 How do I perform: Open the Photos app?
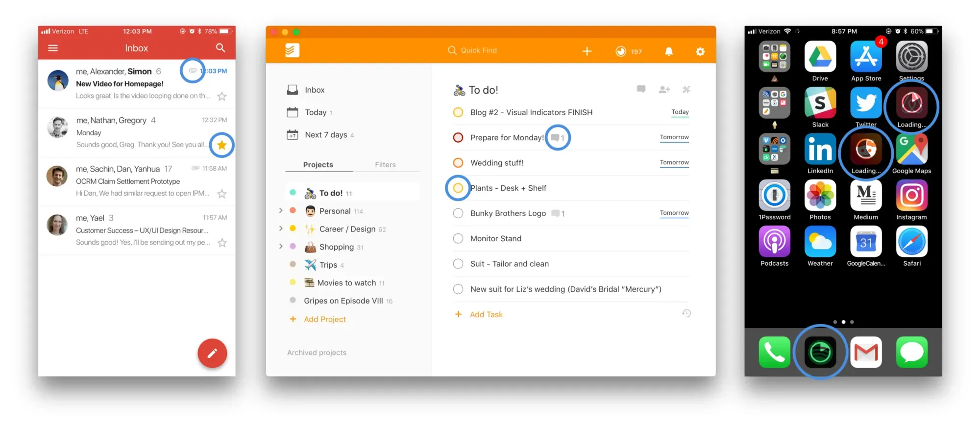(x=820, y=195)
